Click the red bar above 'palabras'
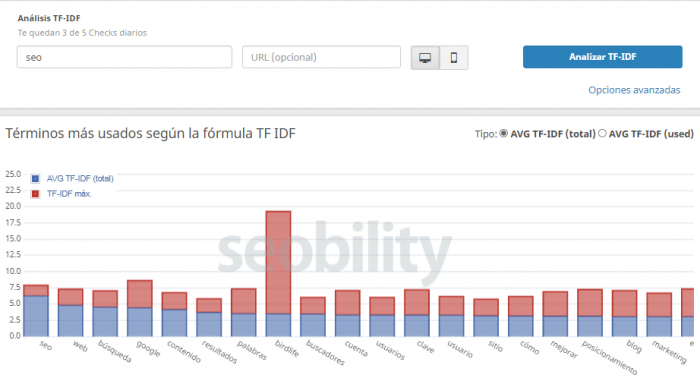Image resolution: width=700 pixels, height=381 pixels. pyautogui.click(x=243, y=301)
